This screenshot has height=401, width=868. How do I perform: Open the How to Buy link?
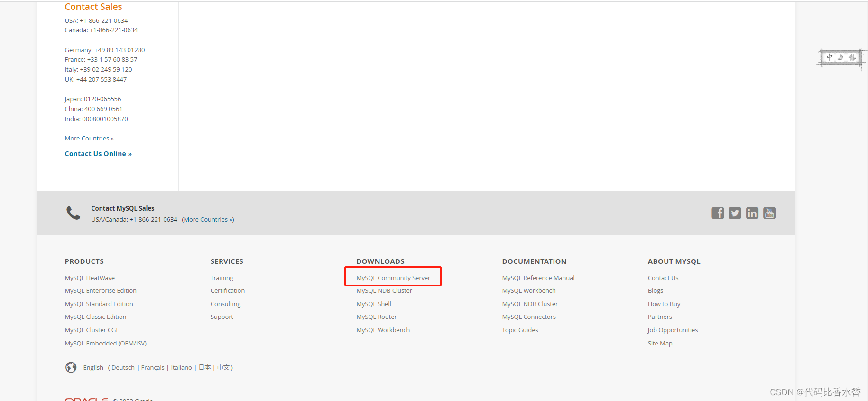pos(664,304)
